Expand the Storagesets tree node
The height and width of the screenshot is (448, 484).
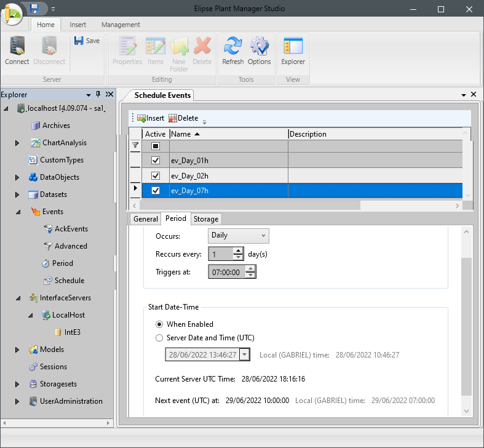click(x=17, y=384)
